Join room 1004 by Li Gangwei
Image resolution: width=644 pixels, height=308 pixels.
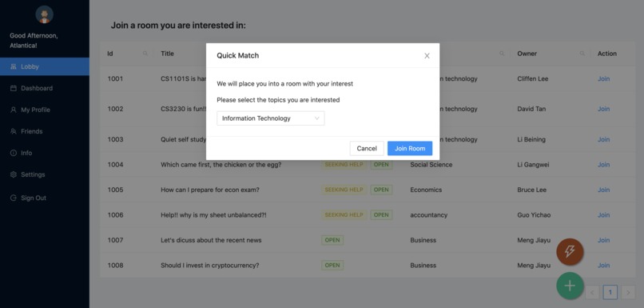pyautogui.click(x=603, y=165)
